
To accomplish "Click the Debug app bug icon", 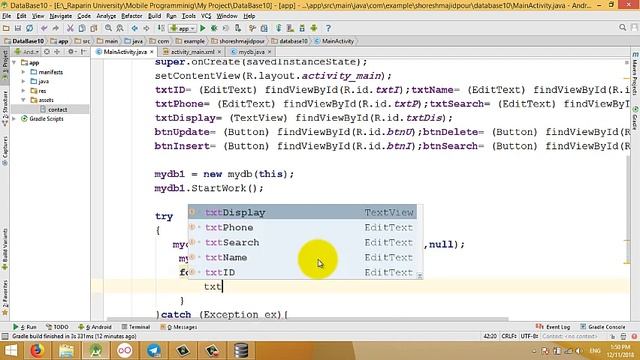I will 214,28.
